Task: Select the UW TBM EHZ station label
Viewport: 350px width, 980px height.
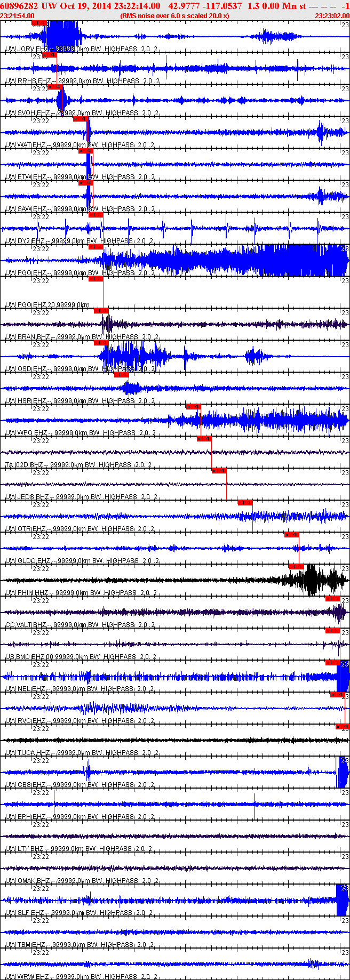Action: pos(80,945)
